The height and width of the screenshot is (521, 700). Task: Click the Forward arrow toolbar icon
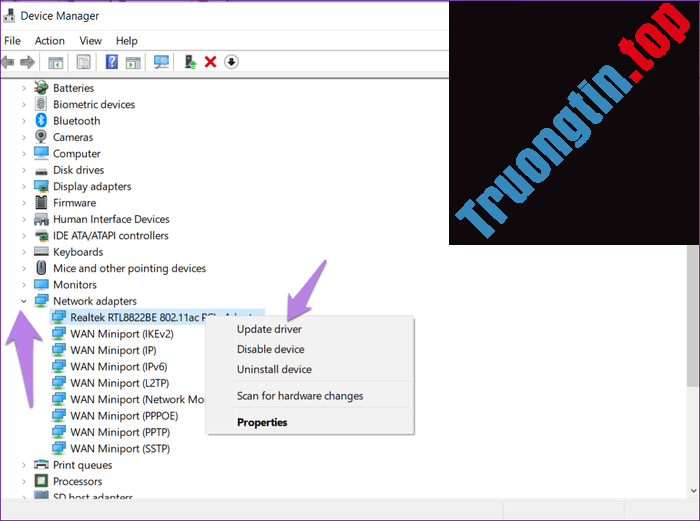click(28, 62)
